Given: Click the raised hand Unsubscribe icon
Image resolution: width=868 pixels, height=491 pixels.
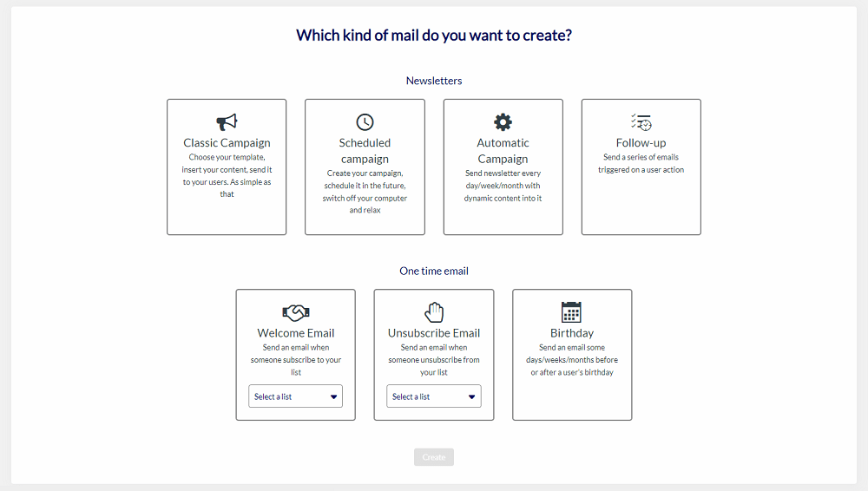Looking at the screenshot, I should click(434, 312).
